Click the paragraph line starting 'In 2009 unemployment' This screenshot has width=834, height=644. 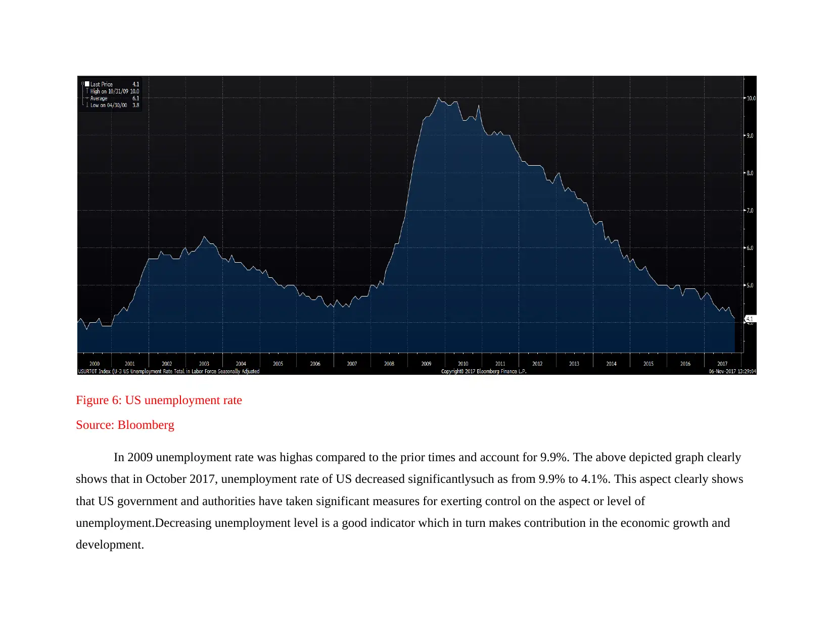428,457
